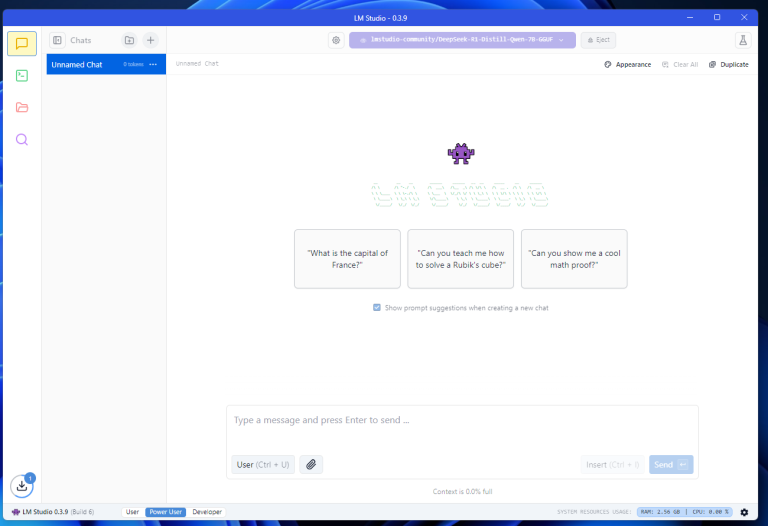This screenshot has height=526, width=768.
Task: Open the Developer terminal view
Action: pos(21,75)
